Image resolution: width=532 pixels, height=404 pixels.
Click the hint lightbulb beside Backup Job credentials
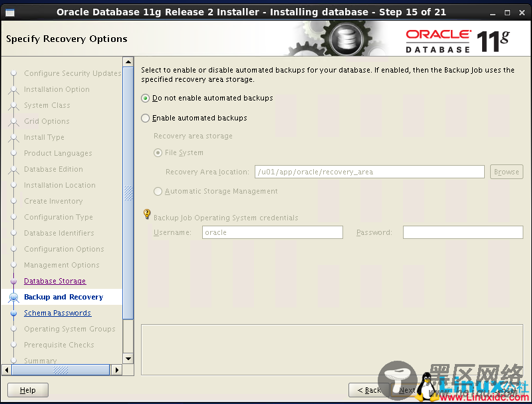click(147, 214)
